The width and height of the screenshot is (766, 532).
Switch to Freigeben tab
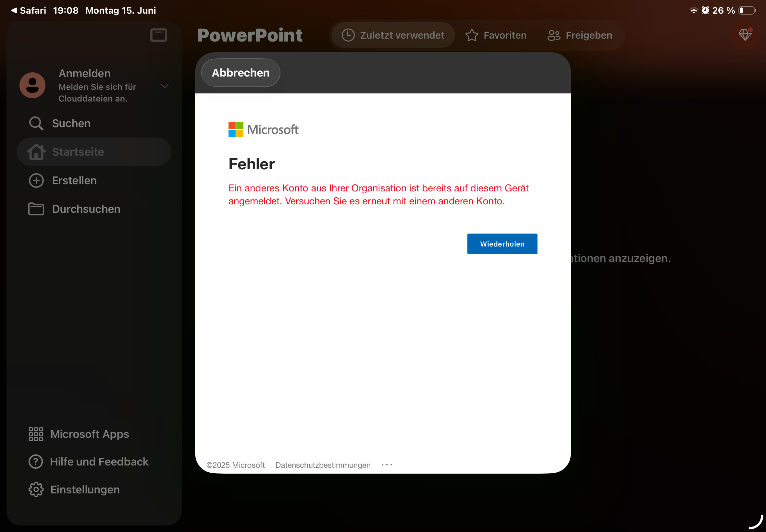point(580,35)
